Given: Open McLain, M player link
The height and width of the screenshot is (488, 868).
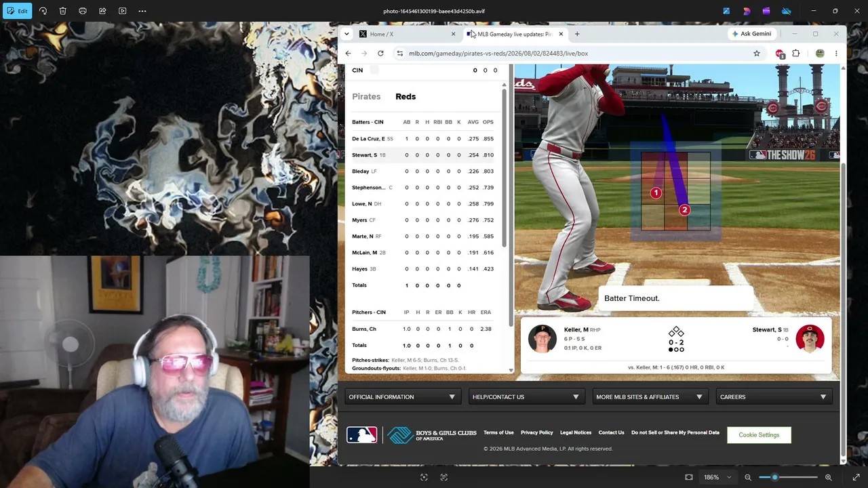Looking at the screenshot, I should (x=364, y=253).
